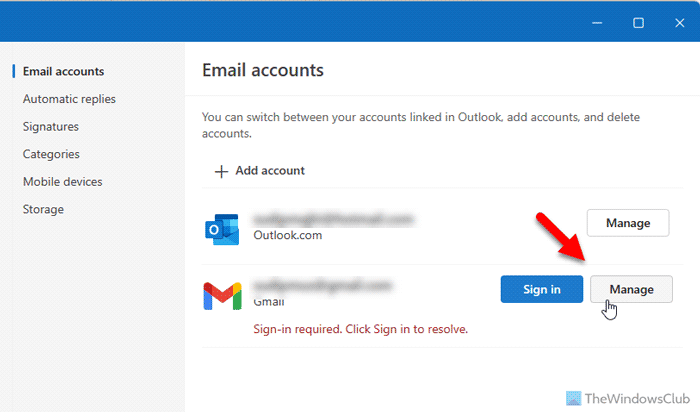
Task: Click the Gmail account logo icon
Action: click(221, 295)
